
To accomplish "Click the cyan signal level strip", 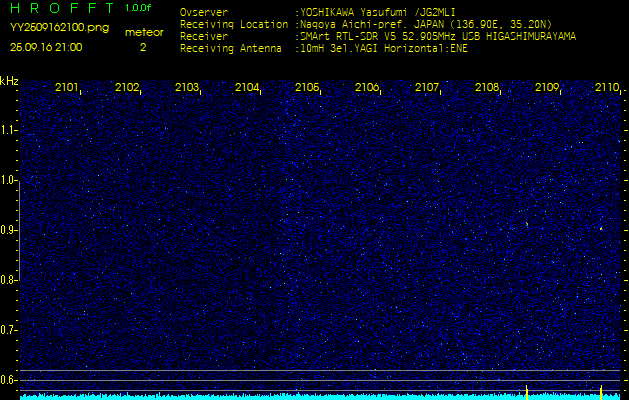I will pyautogui.click(x=300, y=396).
